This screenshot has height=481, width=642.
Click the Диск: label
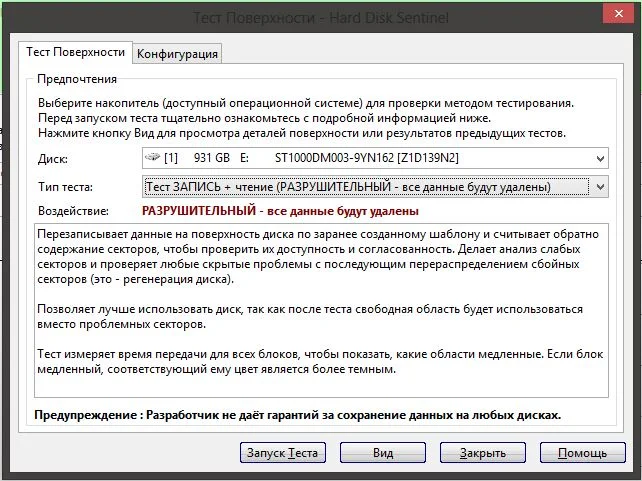point(53,159)
